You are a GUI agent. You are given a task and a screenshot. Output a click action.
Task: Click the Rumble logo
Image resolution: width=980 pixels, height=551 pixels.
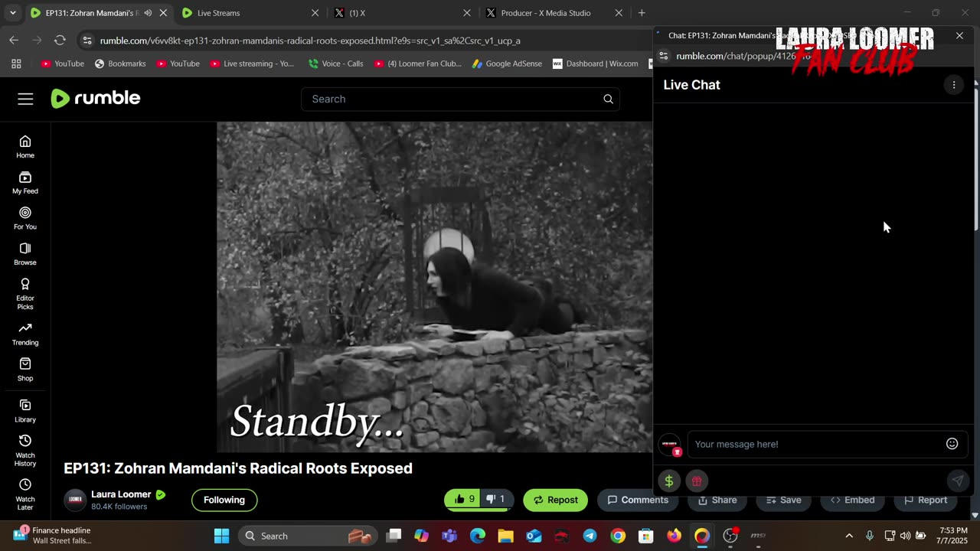pos(96,98)
